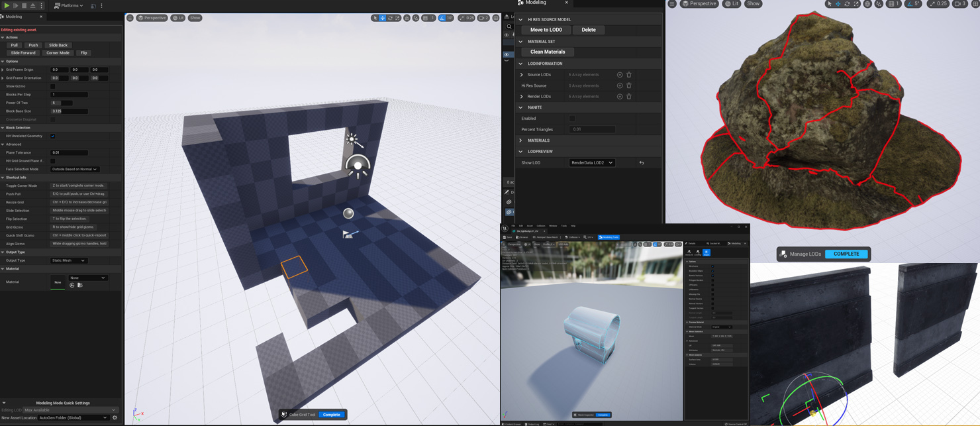Activate Scale gizmo tool in Cube Grid viewport toolbar

tap(398, 18)
